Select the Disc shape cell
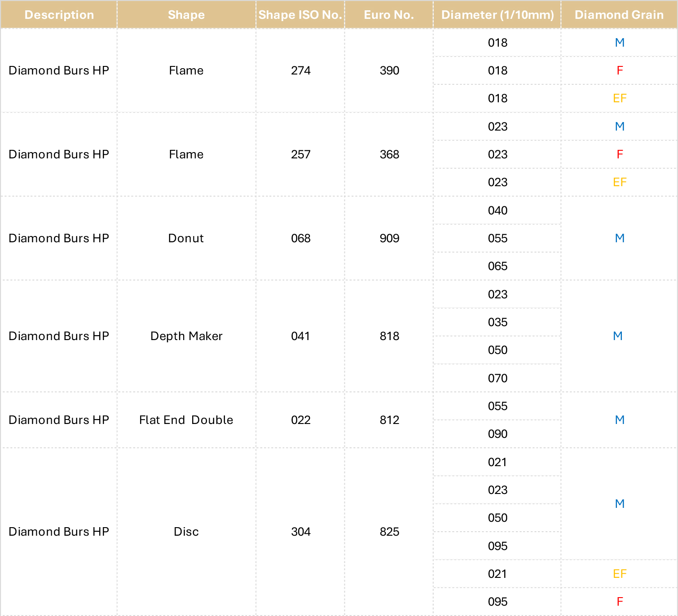 [x=186, y=532]
